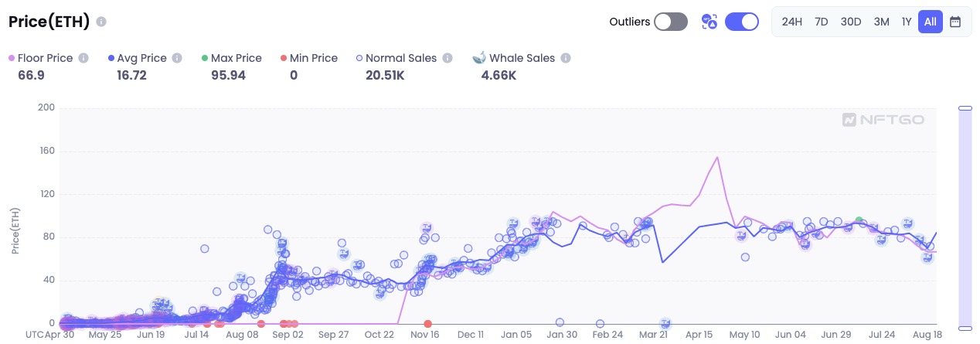This screenshot has height=344, width=980.
Task: Select the 24H time range
Action: tap(791, 22)
